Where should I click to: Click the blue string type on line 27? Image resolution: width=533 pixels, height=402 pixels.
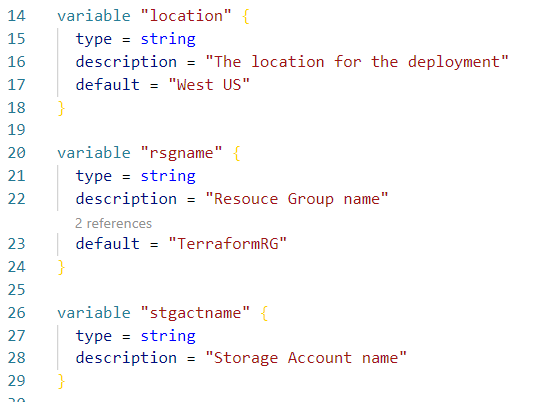pyautogui.click(x=168, y=336)
